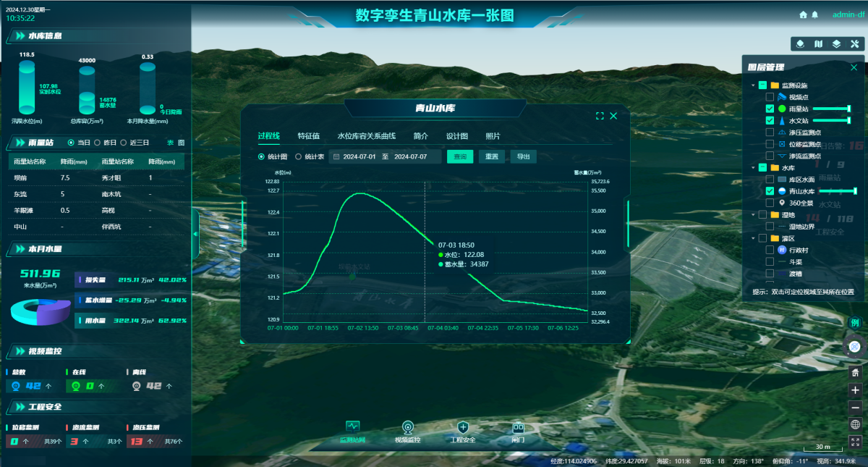Open 闸门 in bottom navigation
This screenshot has height=467, width=868.
[518, 432]
